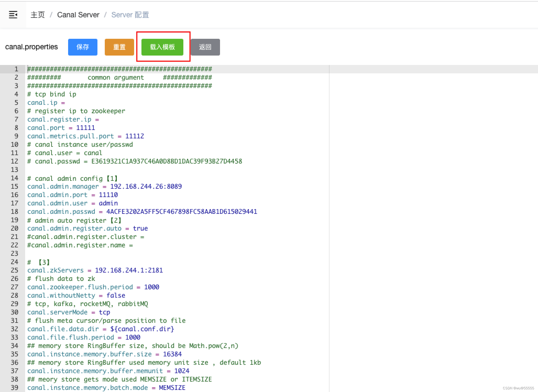Screen dimensions: 538x392
Task: Click the canal.zkServers IP value
Action: 129,270
